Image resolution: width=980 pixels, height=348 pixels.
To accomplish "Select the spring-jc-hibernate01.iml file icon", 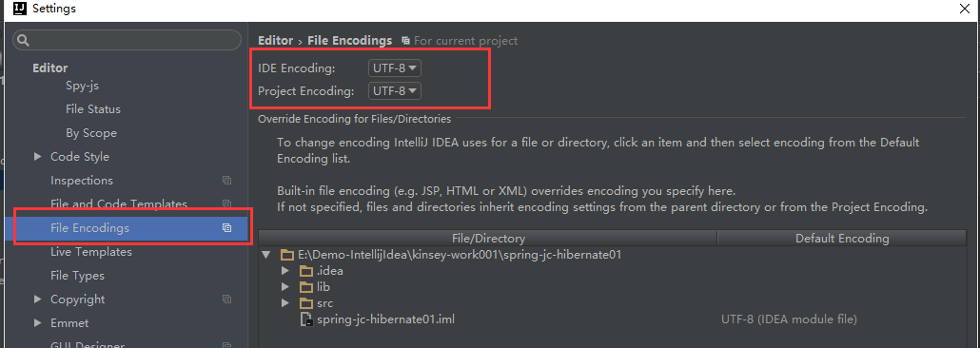I will pyautogui.click(x=306, y=319).
